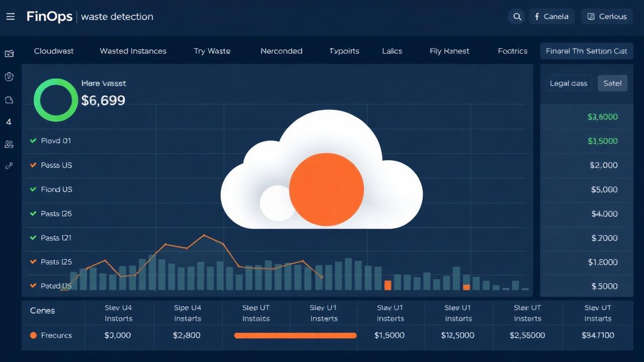Switch to the Wasted Instances tab

tap(133, 51)
